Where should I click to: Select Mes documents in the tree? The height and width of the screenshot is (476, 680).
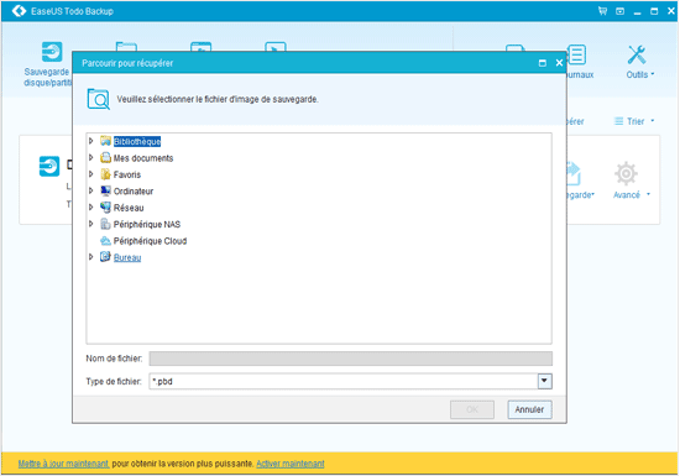click(143, 158)
